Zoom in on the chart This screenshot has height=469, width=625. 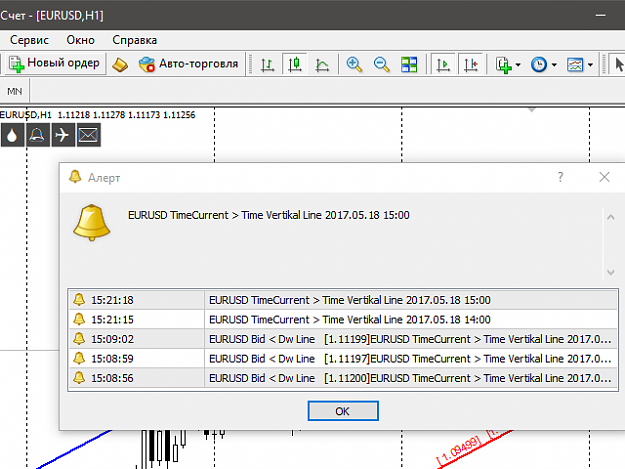[x=354, y=64]
